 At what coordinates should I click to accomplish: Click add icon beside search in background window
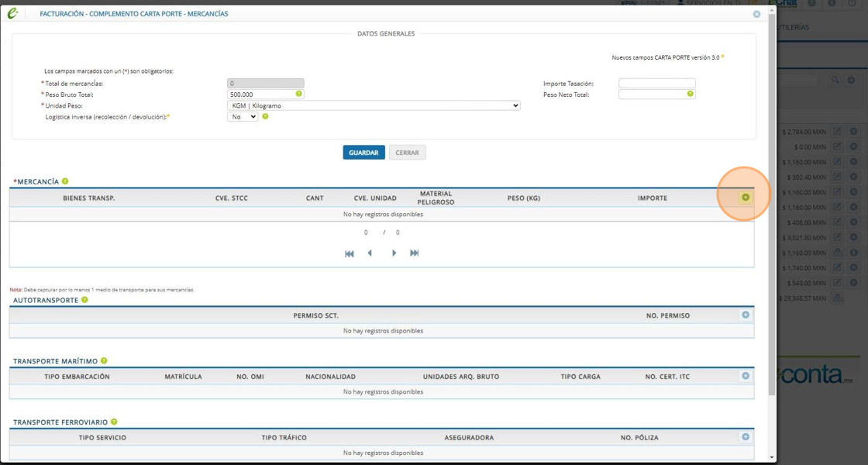click(851, 81)
